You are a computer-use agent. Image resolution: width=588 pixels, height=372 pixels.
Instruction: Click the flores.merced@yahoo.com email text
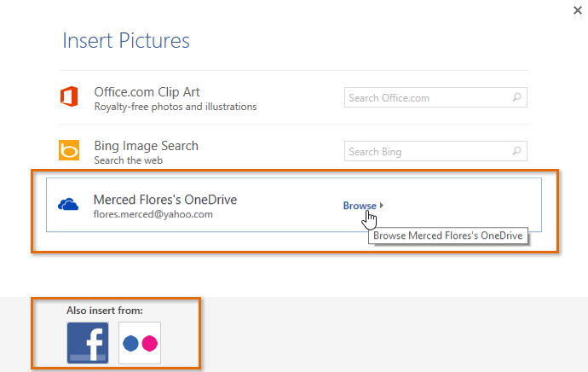[153, 214]
